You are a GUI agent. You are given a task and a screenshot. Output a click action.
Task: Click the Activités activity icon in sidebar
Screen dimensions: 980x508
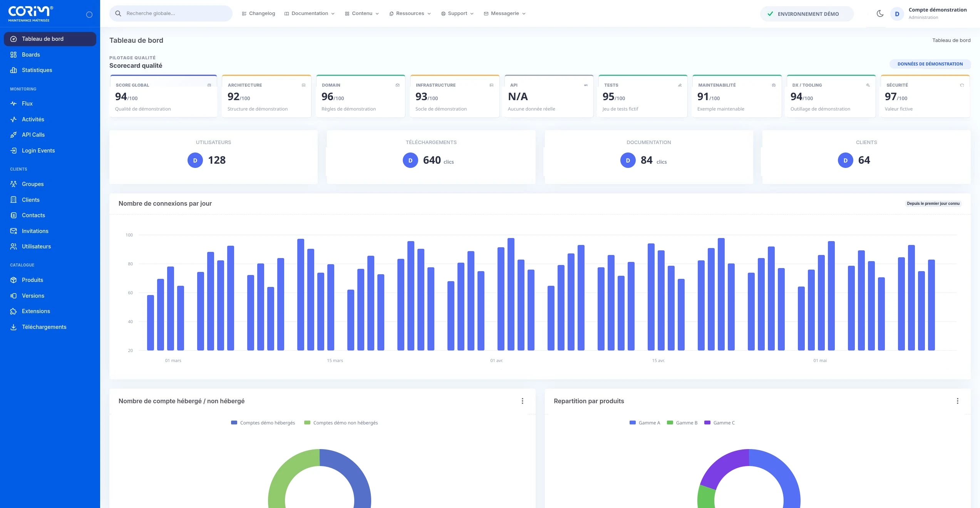point(13,119)
